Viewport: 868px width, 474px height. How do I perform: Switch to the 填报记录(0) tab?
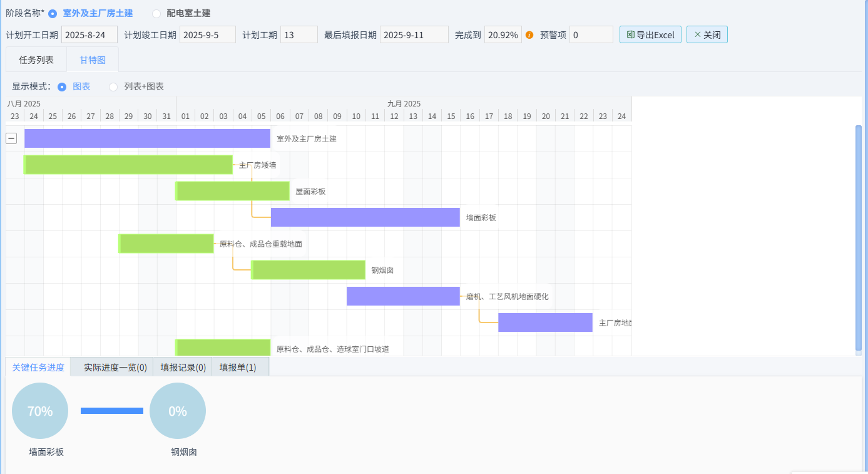(183, 368)
